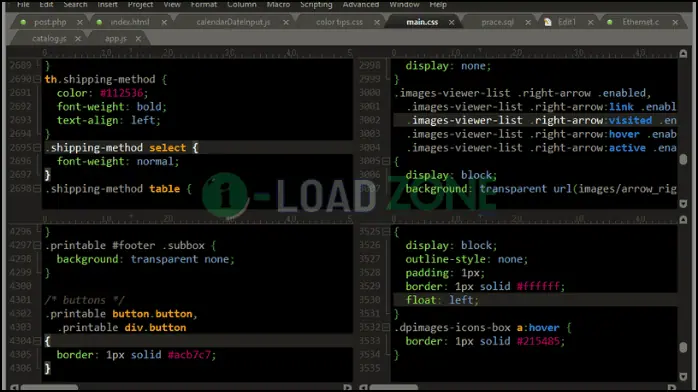Close the color tips.css tab
The image size is (698, 392).
(x=377, y=22)
